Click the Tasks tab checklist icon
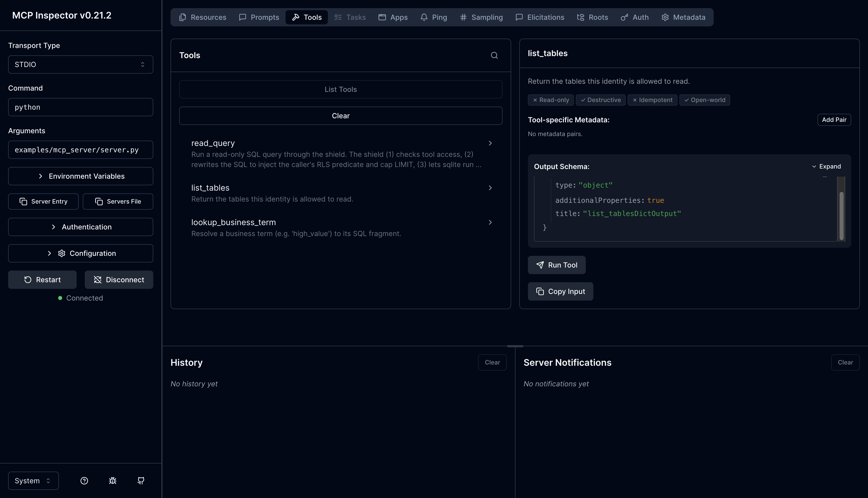The height and width of the screenshot is (498, 868). click(338, 17)
